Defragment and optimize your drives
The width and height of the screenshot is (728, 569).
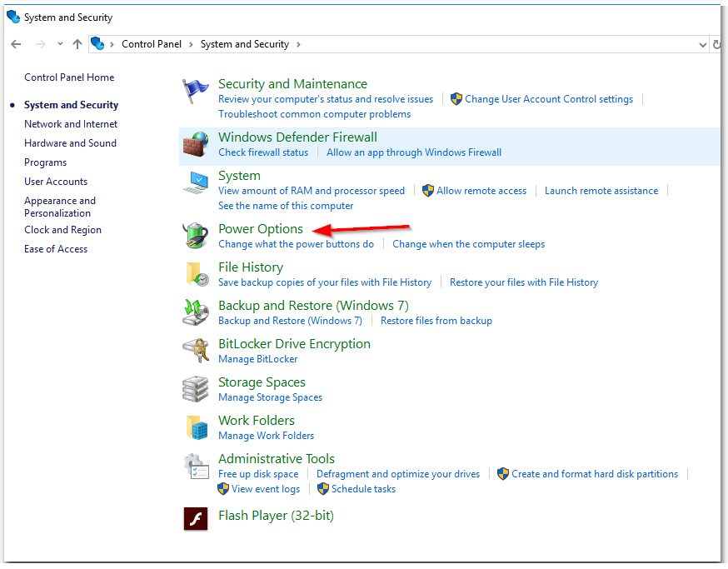[x=398, y=474]
